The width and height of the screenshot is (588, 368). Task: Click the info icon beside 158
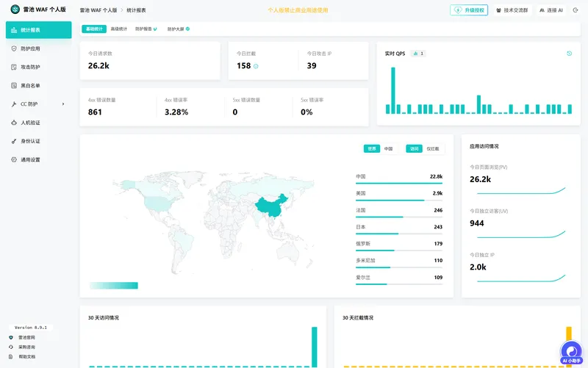(256, 66)
